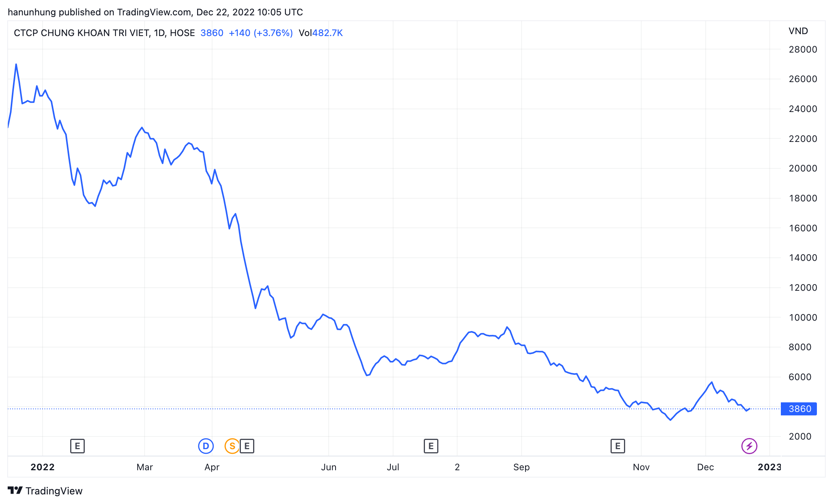Click the published-by header text
Image resolution: width=833 pixels, height=504 pixels.
(155, 12)
